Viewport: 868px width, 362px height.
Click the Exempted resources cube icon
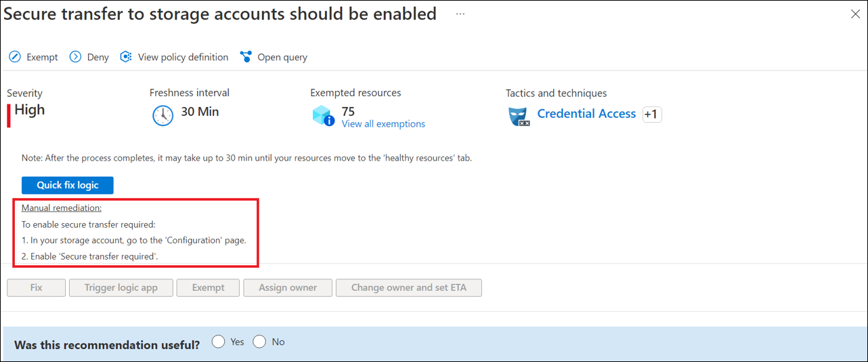(323, 115)
